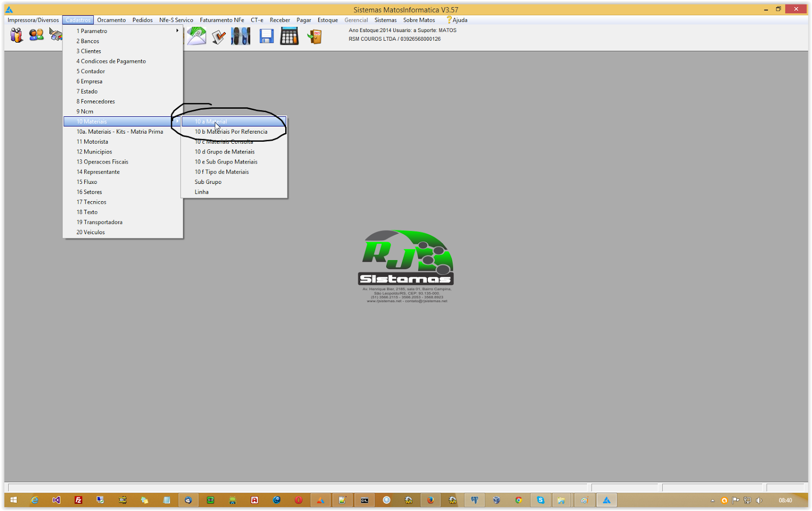The height and width of the screenshot is (511, 812).
Task: Open the Sobre Matos menu
Action: click(419, 20)
